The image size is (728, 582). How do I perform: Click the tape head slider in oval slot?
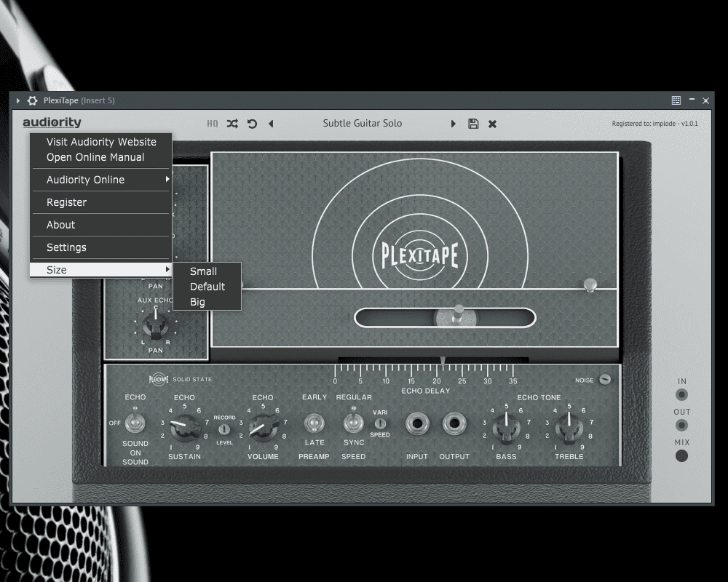click(x=456, y=316)
